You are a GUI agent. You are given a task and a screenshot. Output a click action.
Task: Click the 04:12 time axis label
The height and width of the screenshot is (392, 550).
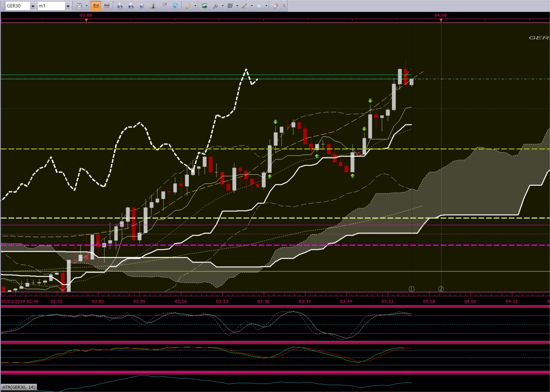pos(512,301)
